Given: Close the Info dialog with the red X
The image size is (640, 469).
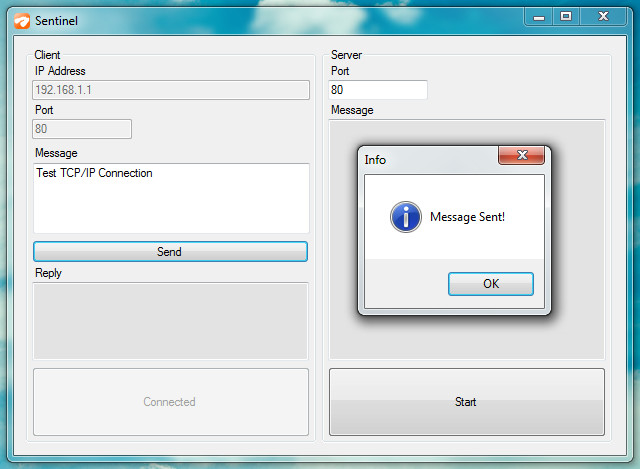Looking at the screenshot, I should [x=521, y=155].
